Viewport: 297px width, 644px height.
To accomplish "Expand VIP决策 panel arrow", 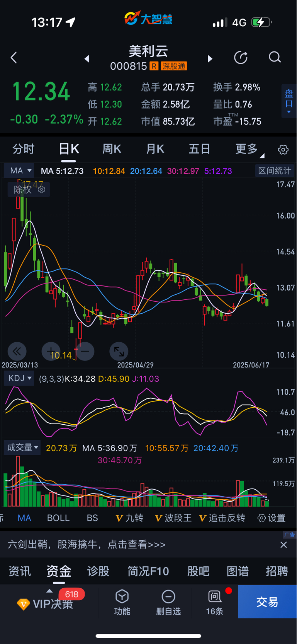I will [49, 591].
